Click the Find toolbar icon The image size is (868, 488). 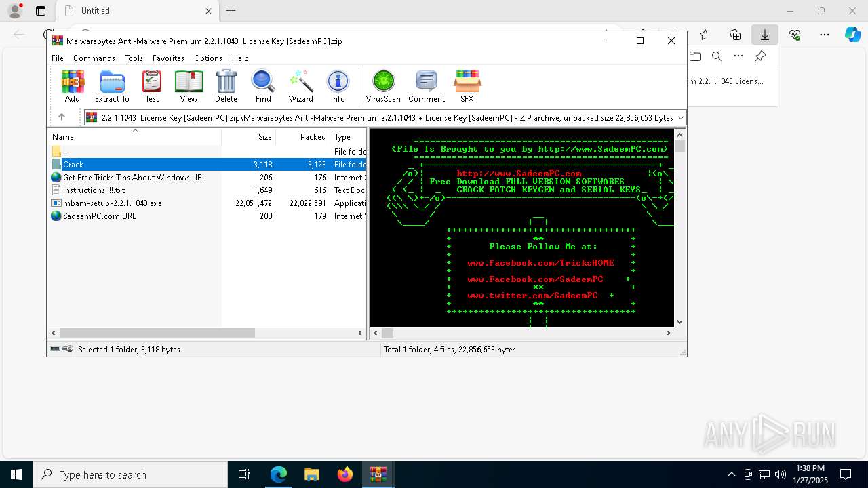pyautogui.click(x=263, y=86)
